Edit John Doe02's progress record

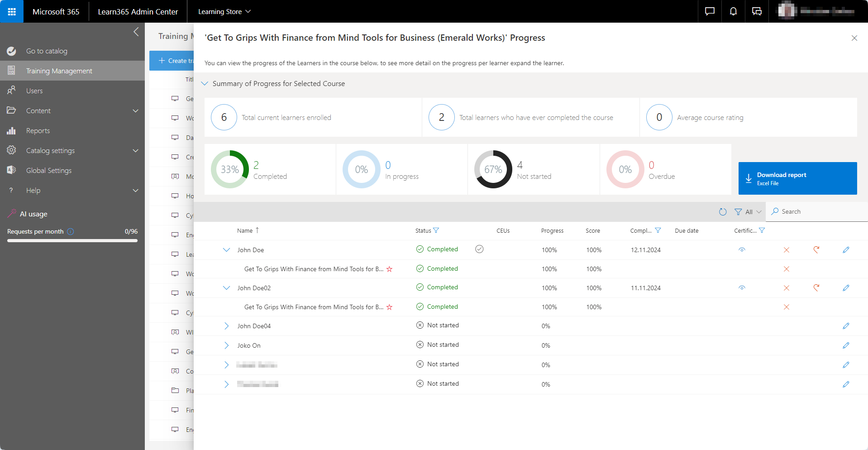click(846, 288)
